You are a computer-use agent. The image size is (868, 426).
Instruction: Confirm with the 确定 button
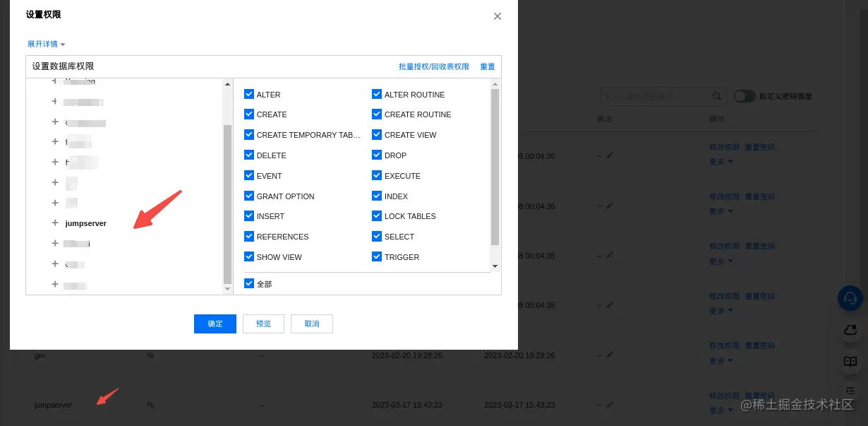click(215, 324)
